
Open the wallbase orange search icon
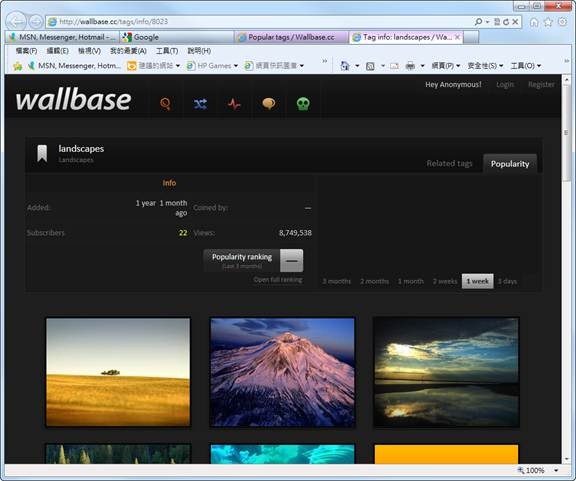165,104
